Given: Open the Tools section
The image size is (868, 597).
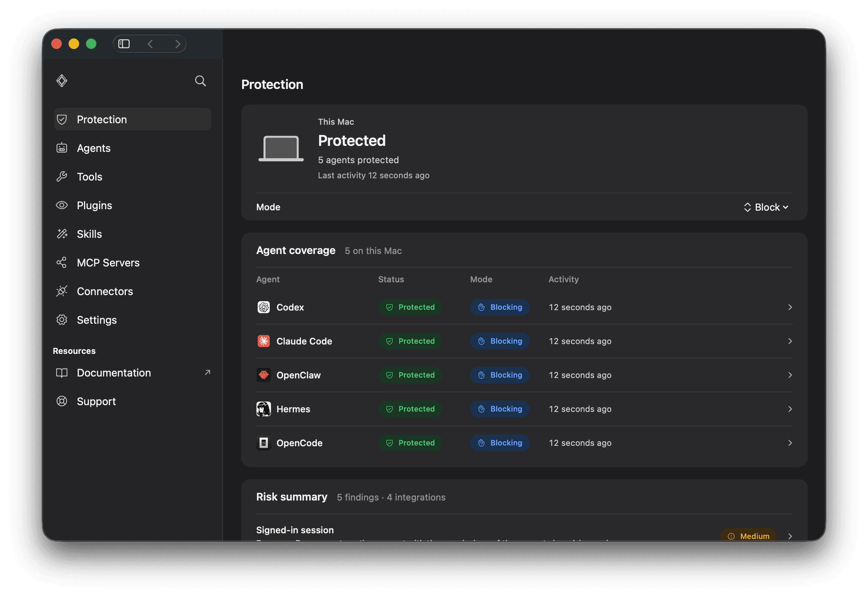Looking at the screenshot, I should click(133, 177).
